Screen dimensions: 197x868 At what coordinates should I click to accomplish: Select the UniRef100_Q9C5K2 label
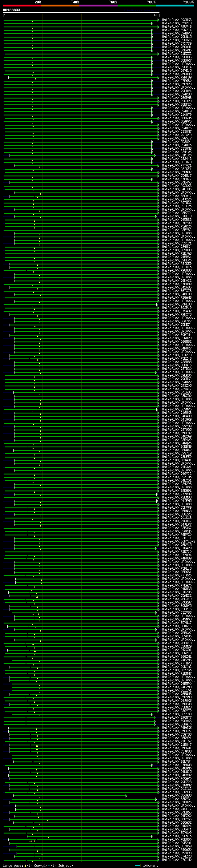[177, 379]
